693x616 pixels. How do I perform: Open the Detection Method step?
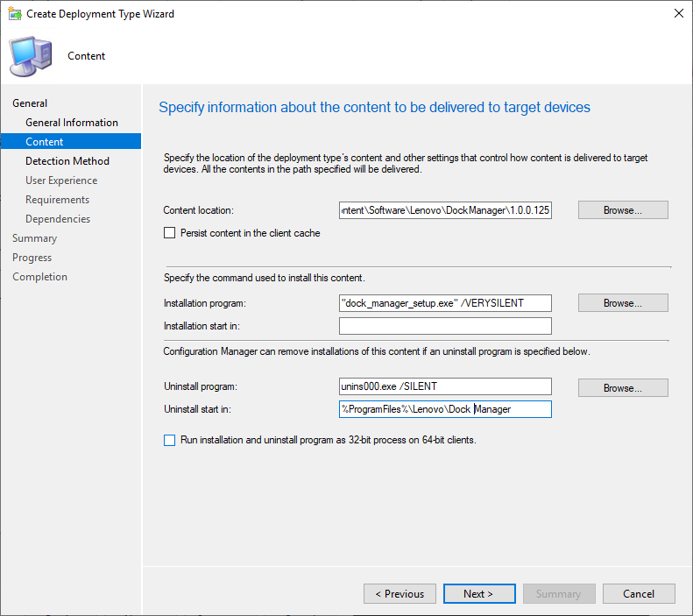[67, 161]
